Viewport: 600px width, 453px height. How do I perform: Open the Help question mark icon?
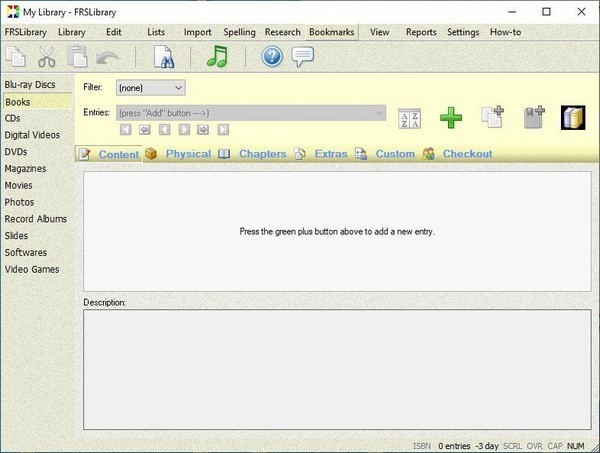coord(272,57)
